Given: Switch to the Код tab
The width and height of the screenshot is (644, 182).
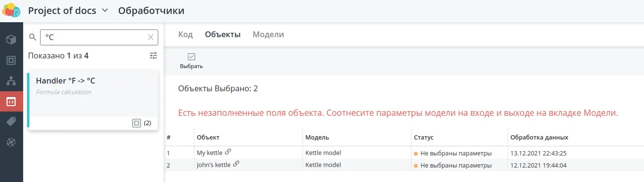Looking at the screenshot, I should pyautogui.click(x=185, y=35).
